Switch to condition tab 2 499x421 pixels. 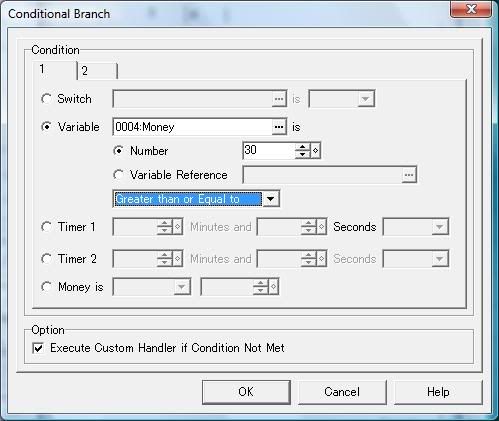(97, 71)
